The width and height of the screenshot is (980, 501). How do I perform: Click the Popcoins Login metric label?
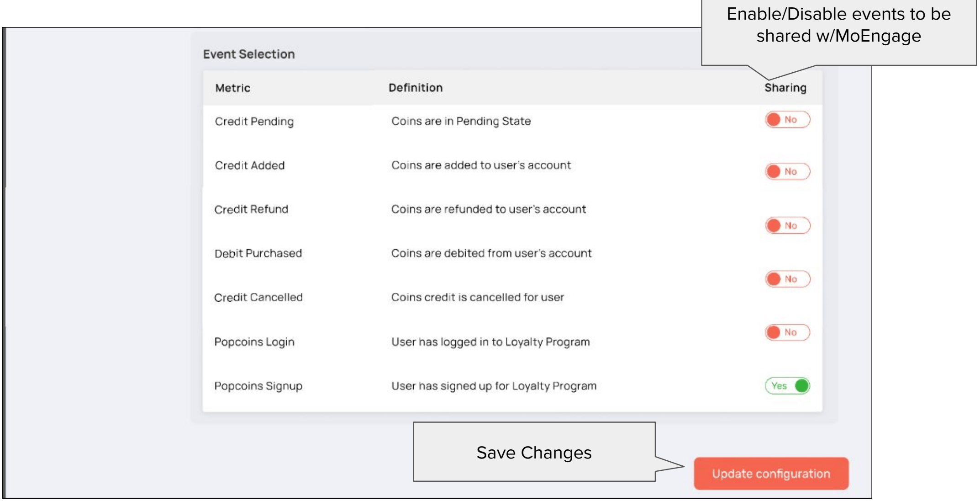pos(254,342)
